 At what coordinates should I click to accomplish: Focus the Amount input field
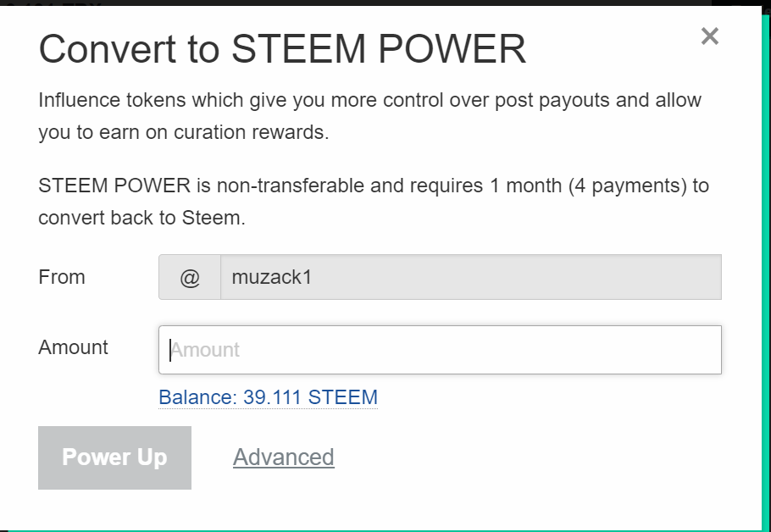(440, 350)
